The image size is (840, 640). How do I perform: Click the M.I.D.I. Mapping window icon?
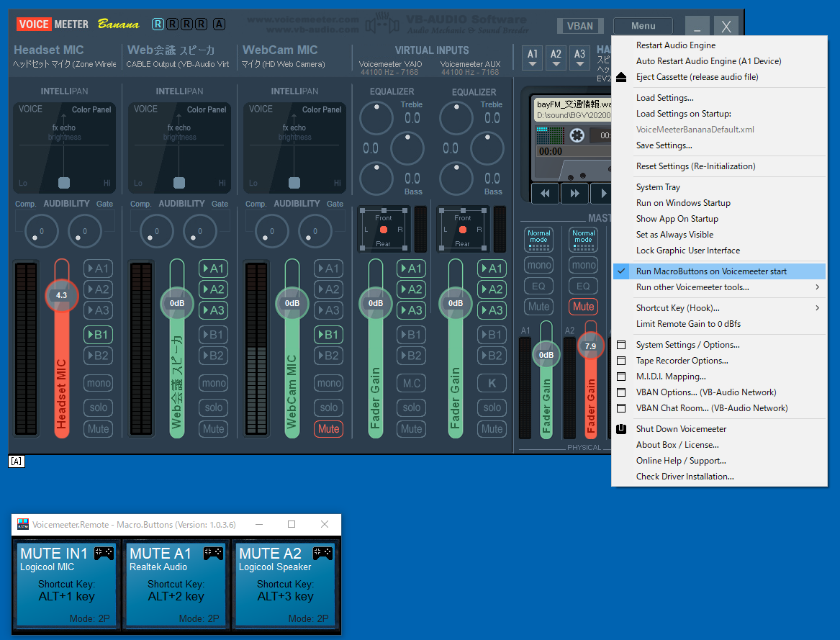click(621, 377)
